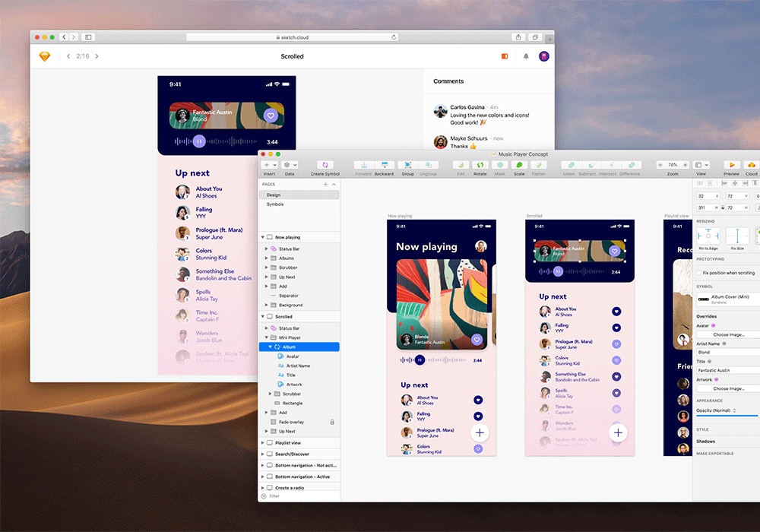Go to previous artboard in Sketch Cloud
Viewport: 760px width, 532px height.
(68, 56)
